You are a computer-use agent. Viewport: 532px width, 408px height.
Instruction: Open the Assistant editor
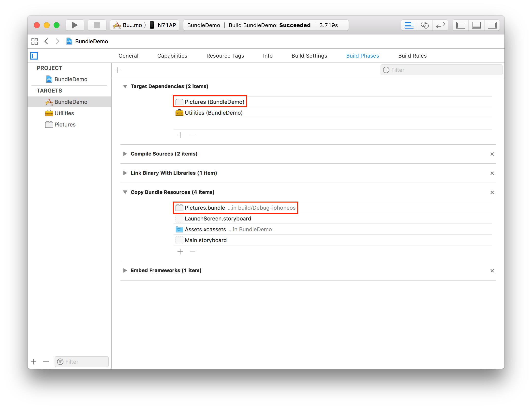(425, 25)
